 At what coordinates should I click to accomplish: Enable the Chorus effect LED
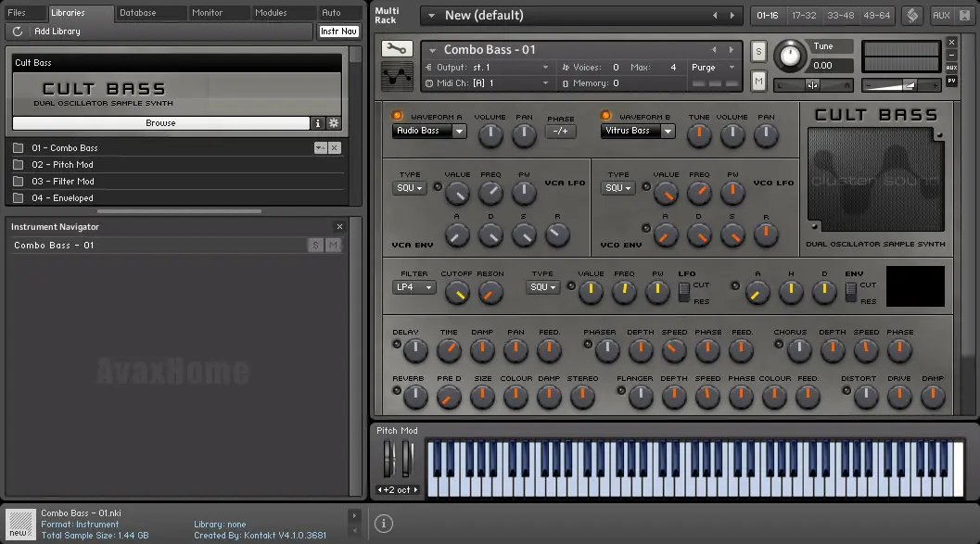pyautogui.click(x=778, y=344)
